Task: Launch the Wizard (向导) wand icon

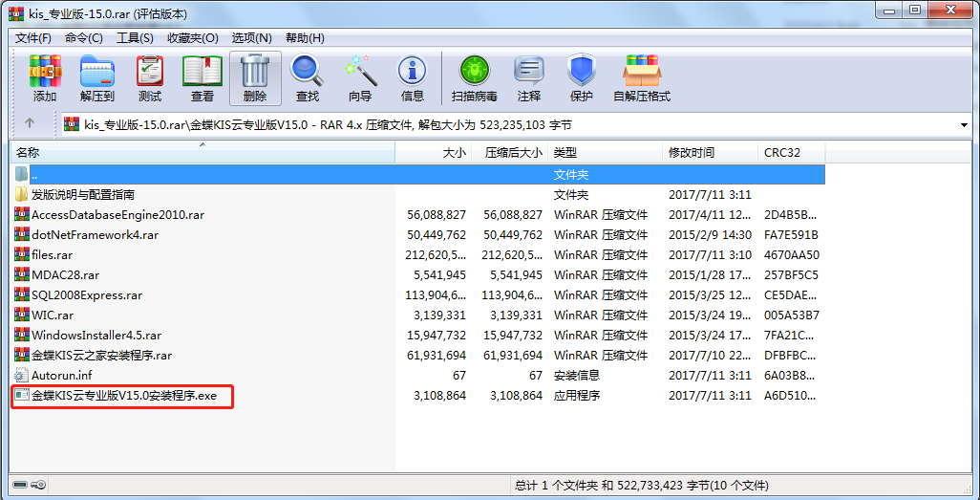Action: (x=360, y=78)
